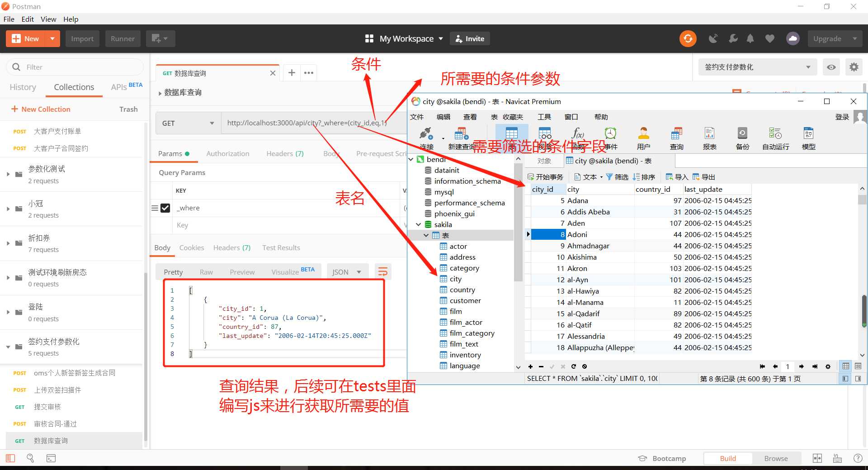Click the sidebar Filter search field
The width and height of the screenshot is (868, 470).
pyautogui.click(x=75, y=67)
